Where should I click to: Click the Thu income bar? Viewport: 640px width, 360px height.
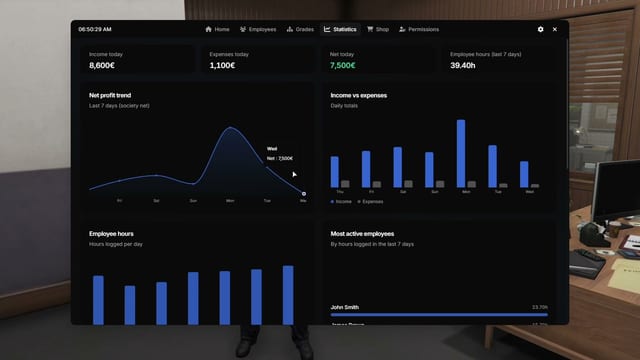coord(335,172)
